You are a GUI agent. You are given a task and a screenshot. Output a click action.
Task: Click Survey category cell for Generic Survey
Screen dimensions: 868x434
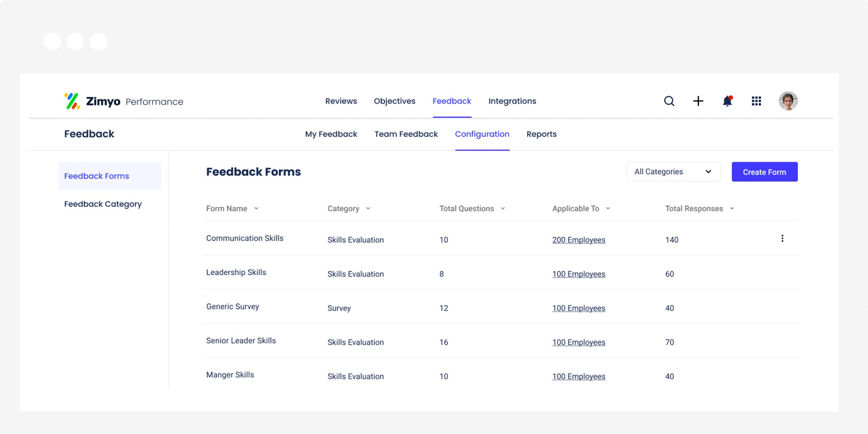[339, 308]
